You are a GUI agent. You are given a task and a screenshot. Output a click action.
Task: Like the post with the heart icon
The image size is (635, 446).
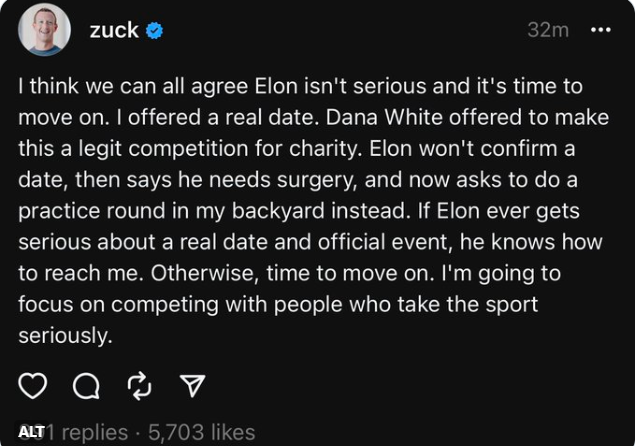tap(32, 386)
